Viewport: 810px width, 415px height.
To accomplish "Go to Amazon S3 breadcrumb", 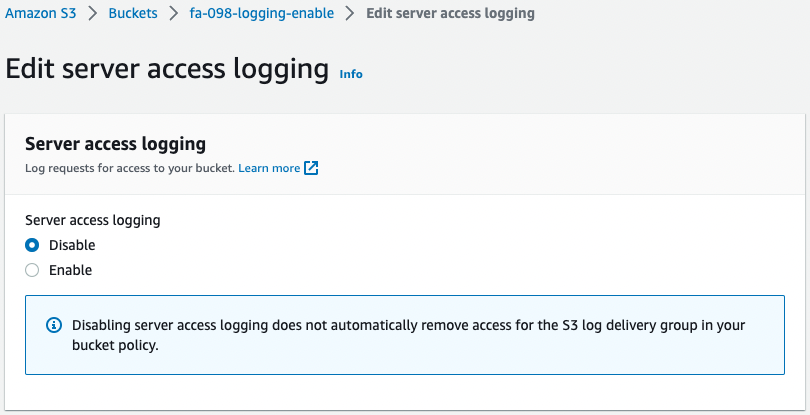I will pos(41,13).
